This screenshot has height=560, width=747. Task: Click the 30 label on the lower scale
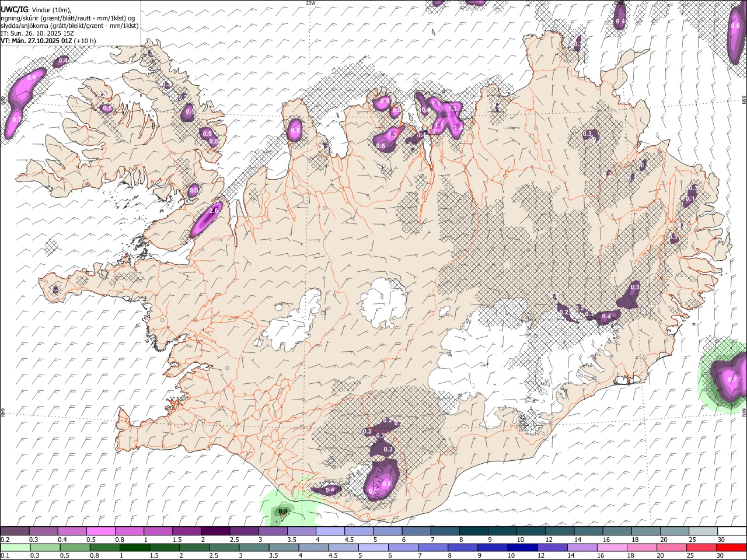[721, 555]
